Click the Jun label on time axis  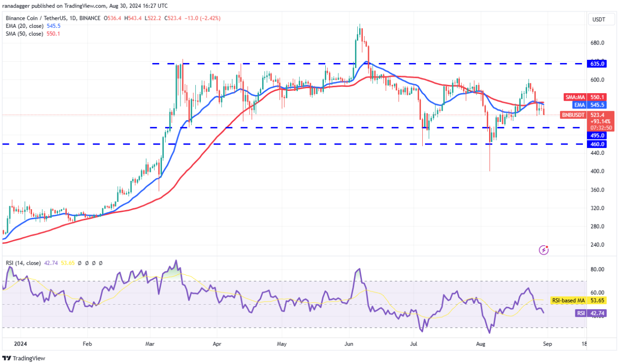click(349, 345)
